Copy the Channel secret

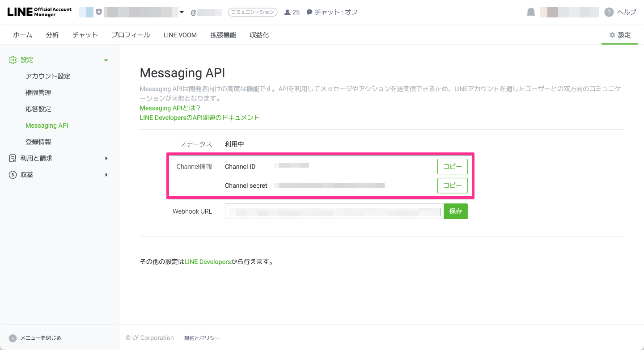(x=453, y=186)
